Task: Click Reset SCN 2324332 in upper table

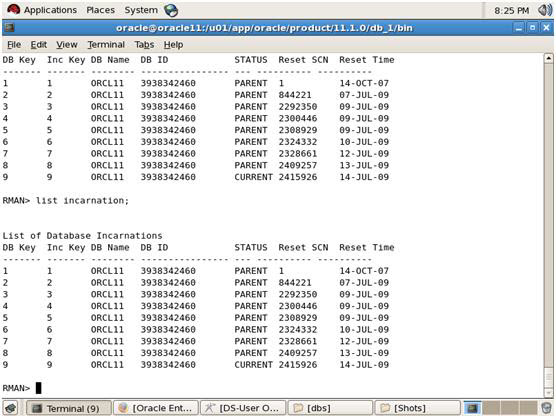Action: 298,142
